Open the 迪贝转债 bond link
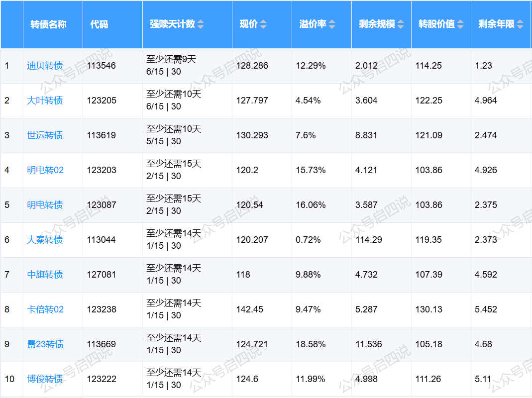This screenshot has height=398, width=532. click(x=45, y=66)
